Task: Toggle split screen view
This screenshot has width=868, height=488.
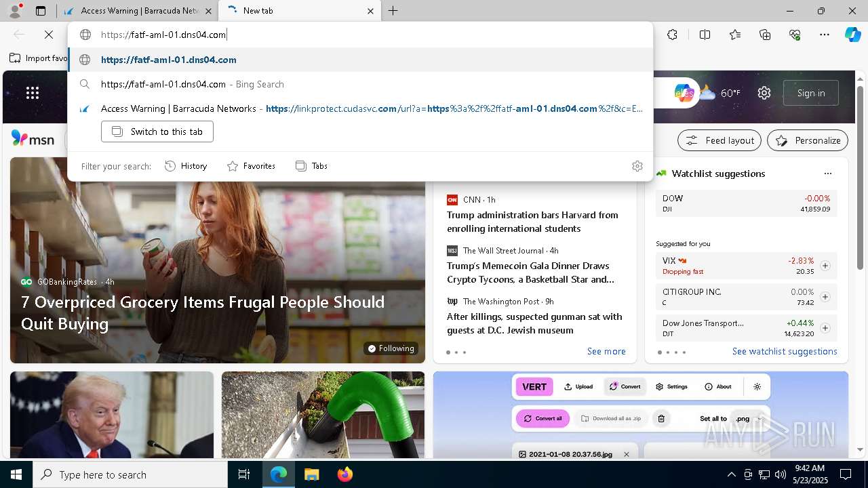Action: (x=705, y=35)
